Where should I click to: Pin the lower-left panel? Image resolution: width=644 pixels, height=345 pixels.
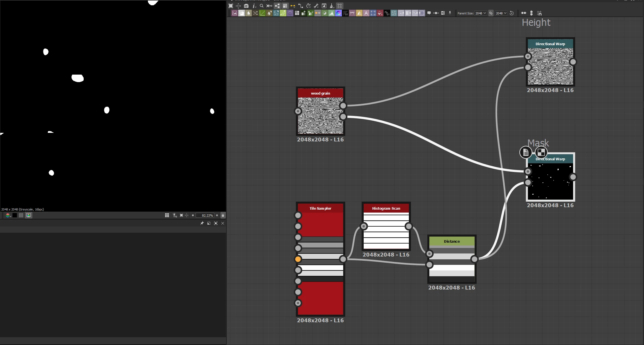(x=202, y=223)
